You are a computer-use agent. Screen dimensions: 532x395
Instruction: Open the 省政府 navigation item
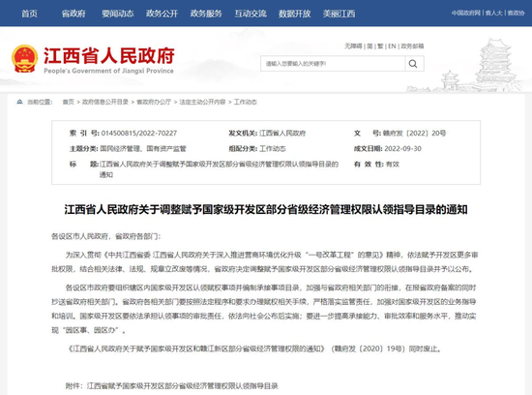tap(74, 14)
